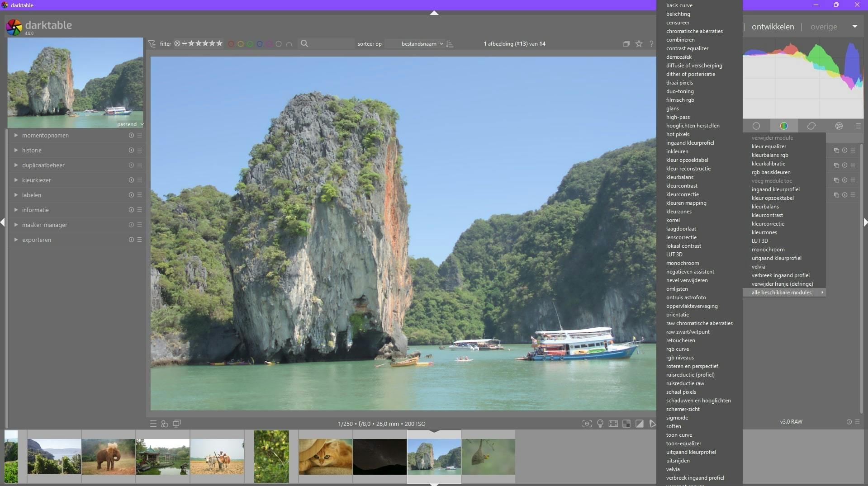Click the grouping icon in the top bar
Screen dimensions: 868x486
(x=626, y=44)
